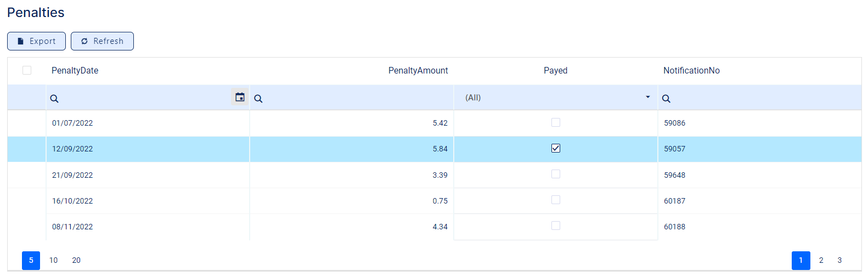Click the Refresh button
The image size is (868, 276).
pos(102,41)
